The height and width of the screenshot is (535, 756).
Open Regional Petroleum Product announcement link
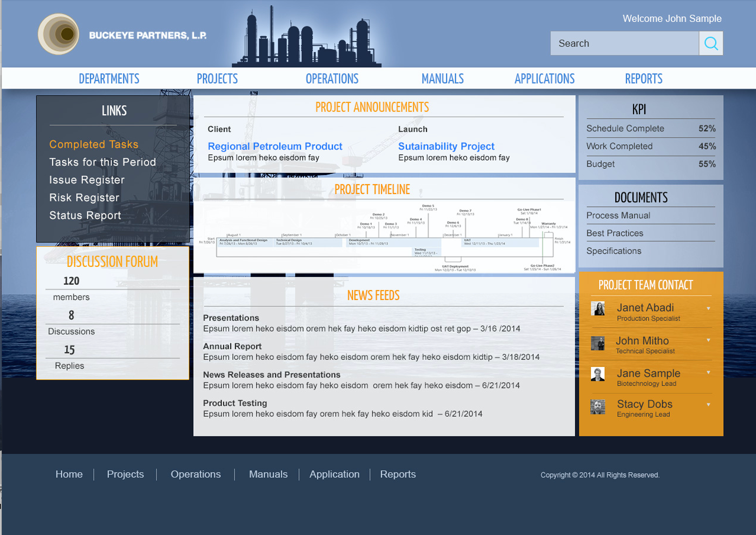coord(275,146)
